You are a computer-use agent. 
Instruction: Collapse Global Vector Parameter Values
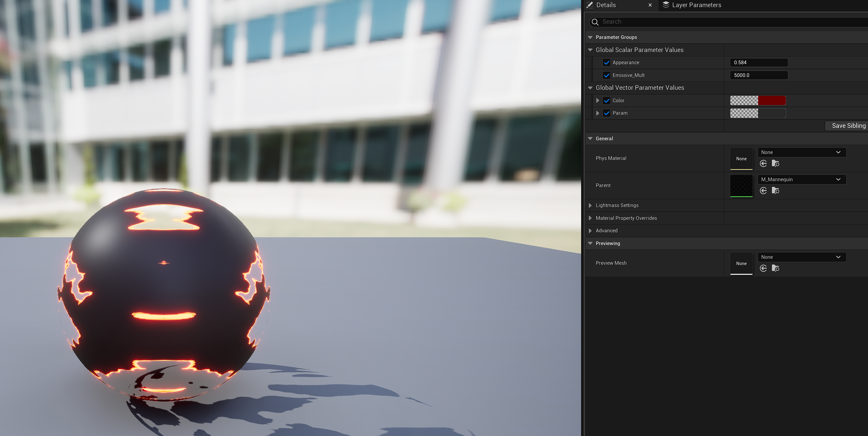(590, 88)
